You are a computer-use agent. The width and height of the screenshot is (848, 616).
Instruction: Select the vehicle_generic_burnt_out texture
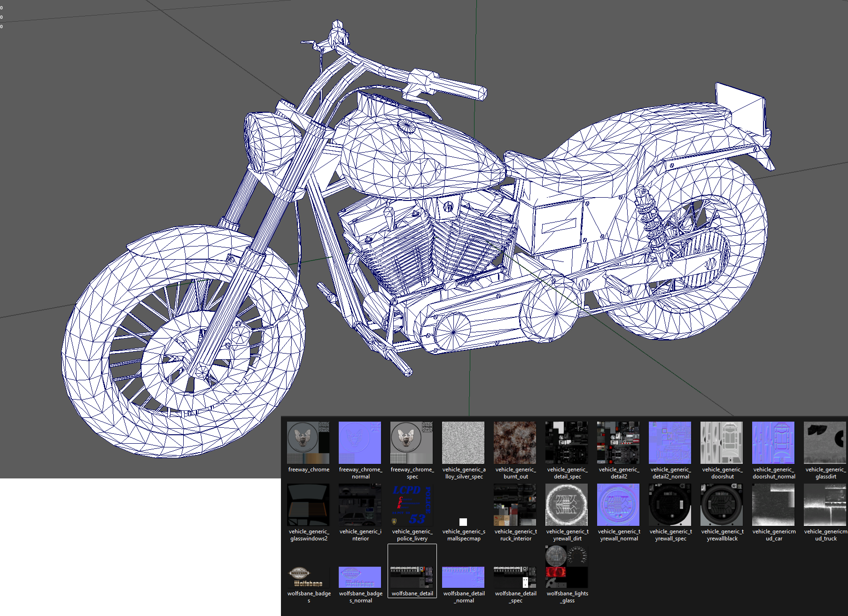[x=515, y=443]
